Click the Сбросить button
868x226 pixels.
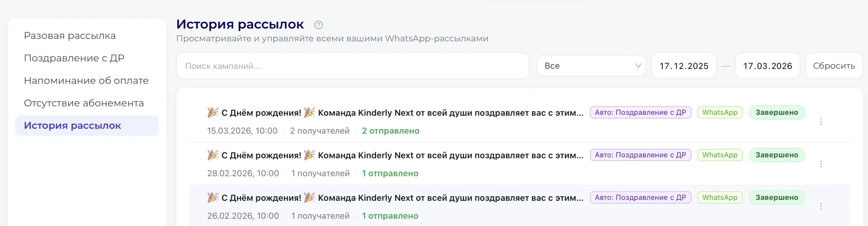tap(834, 66)
